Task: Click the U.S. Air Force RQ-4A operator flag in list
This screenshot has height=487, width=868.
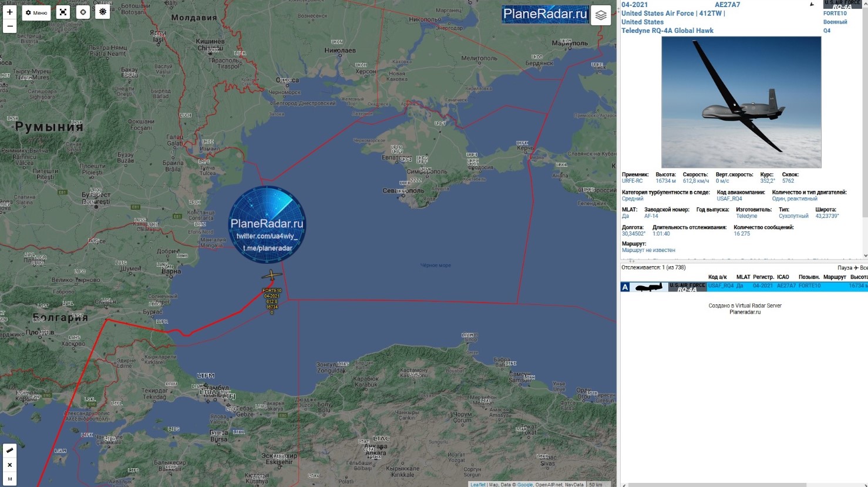Action: [x=687, y=287]
